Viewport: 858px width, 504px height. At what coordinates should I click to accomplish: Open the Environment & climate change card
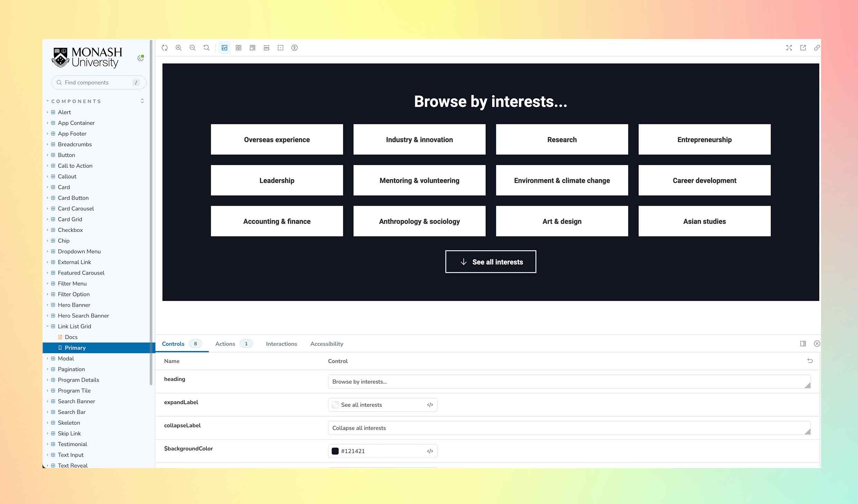[x=562, y=180]
